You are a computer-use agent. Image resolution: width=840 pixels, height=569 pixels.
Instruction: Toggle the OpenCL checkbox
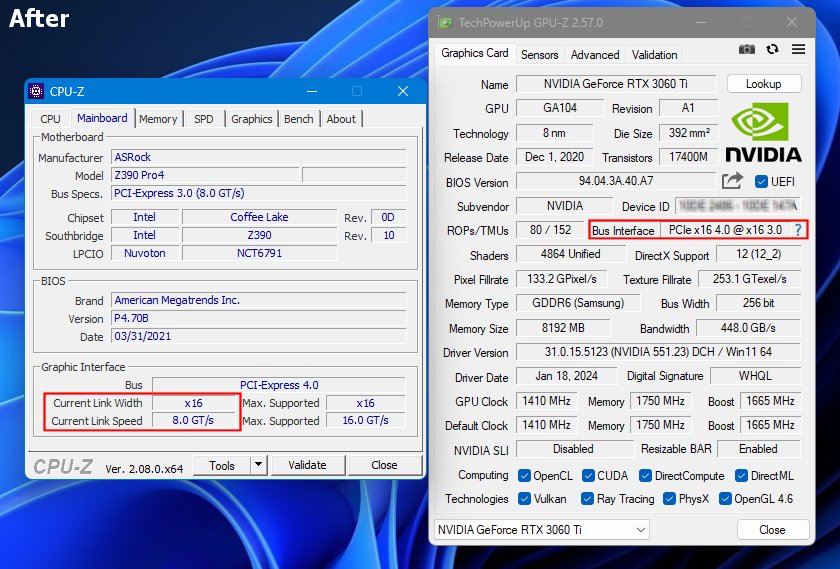click(524, 476)
